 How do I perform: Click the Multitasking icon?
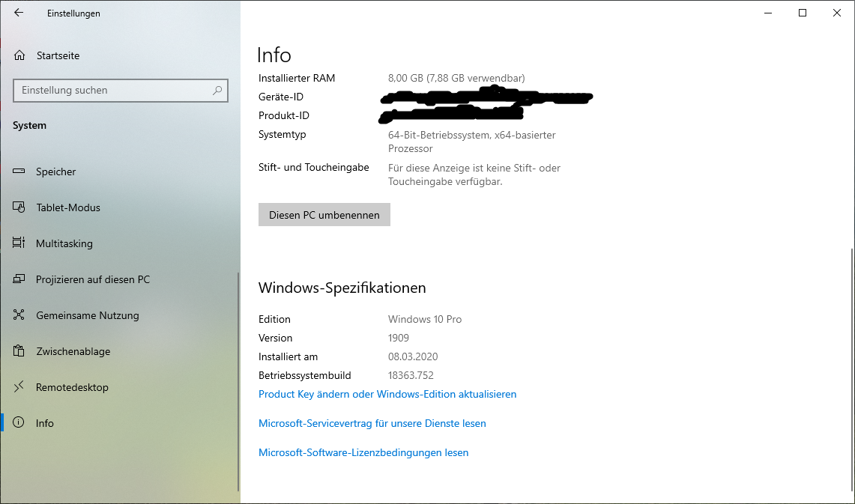[x=19, y=243]
